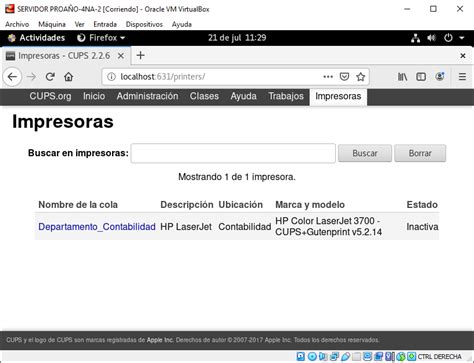Open the CUPS Trabajos tab
Screen dimensions: 474x363
(x=286, y=96)
